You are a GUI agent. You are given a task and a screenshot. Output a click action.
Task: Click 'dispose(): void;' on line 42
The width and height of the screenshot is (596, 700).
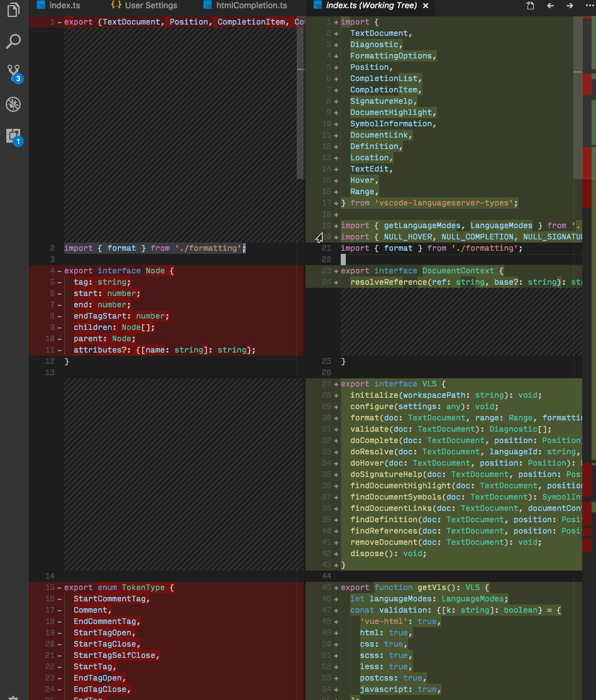[x=389, y=554]
